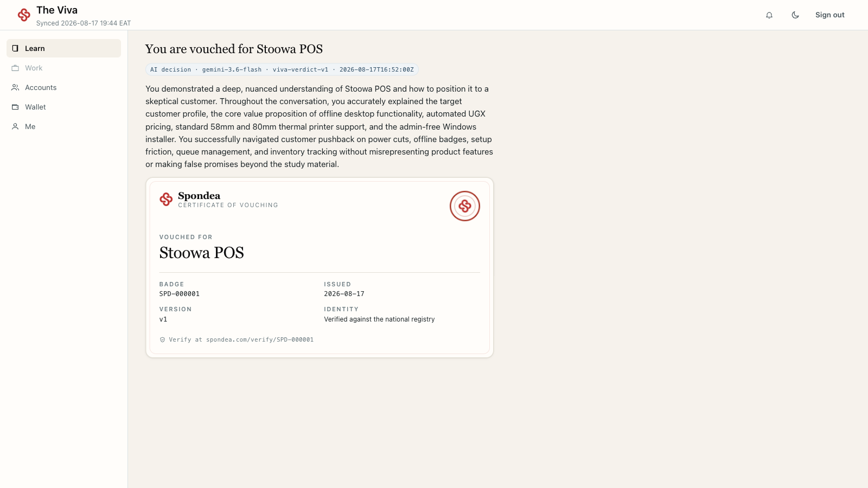This screenshot has height=488, width=868.
Task: Click the Wallet icon in sidebar
Action: point(15,107)
